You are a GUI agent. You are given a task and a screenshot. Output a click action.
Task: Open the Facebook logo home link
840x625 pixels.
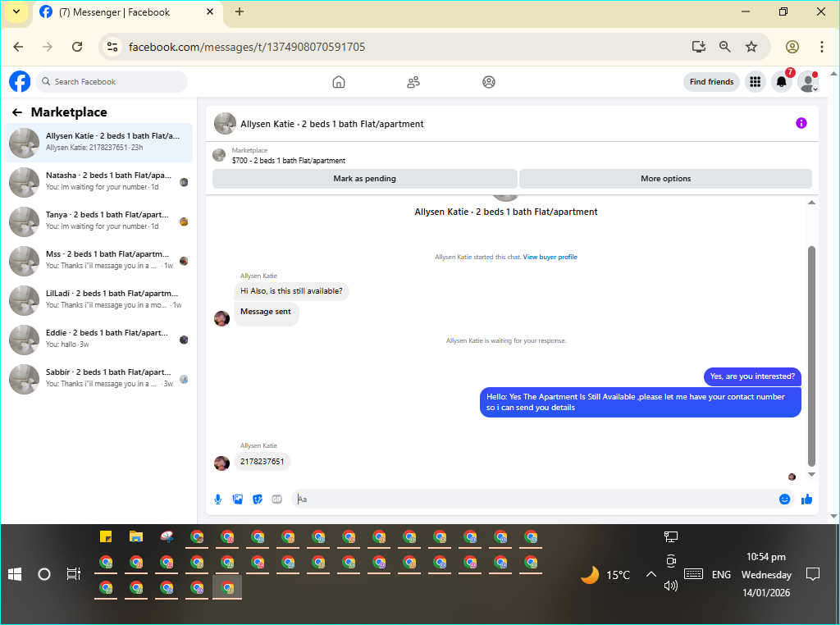pyautogui.click(x=20, y=82)
